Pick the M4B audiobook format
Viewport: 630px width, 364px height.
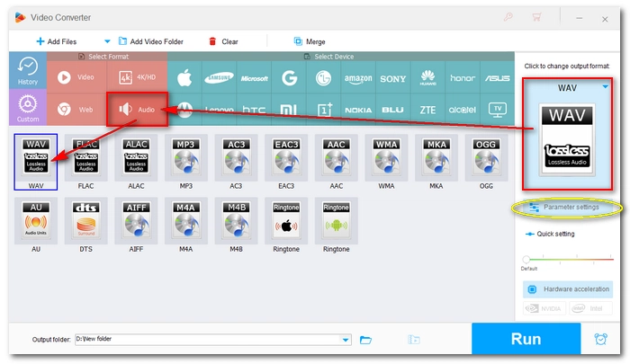pyautogui.click(x=236, y=221)
